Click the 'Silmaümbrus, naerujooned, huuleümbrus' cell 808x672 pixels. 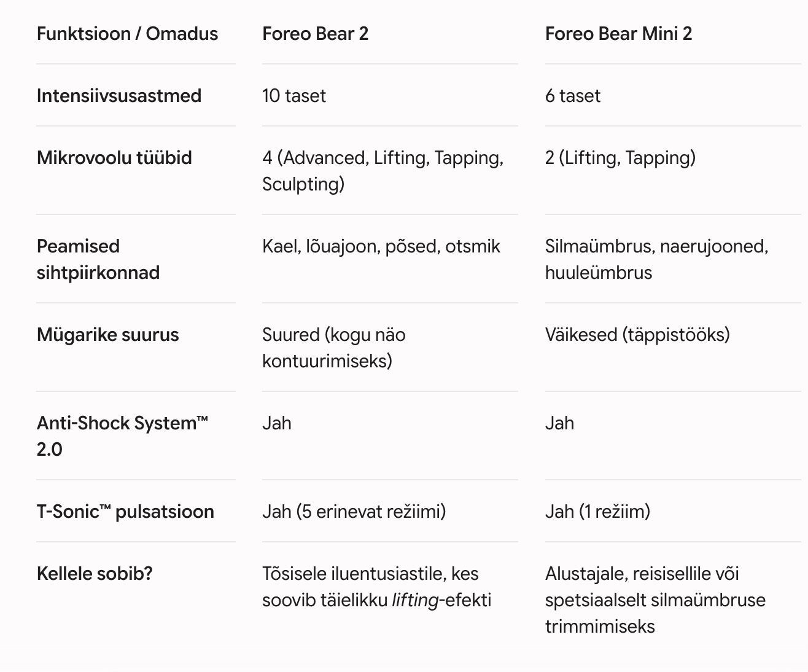[656, 259]
